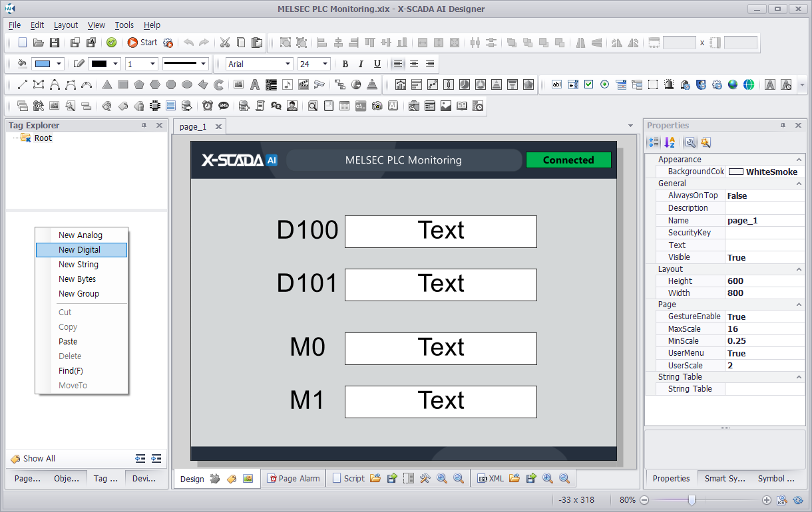The image size is (812, 512).
Task: Select the pentagon shape tool
Action: coord(139,84)
